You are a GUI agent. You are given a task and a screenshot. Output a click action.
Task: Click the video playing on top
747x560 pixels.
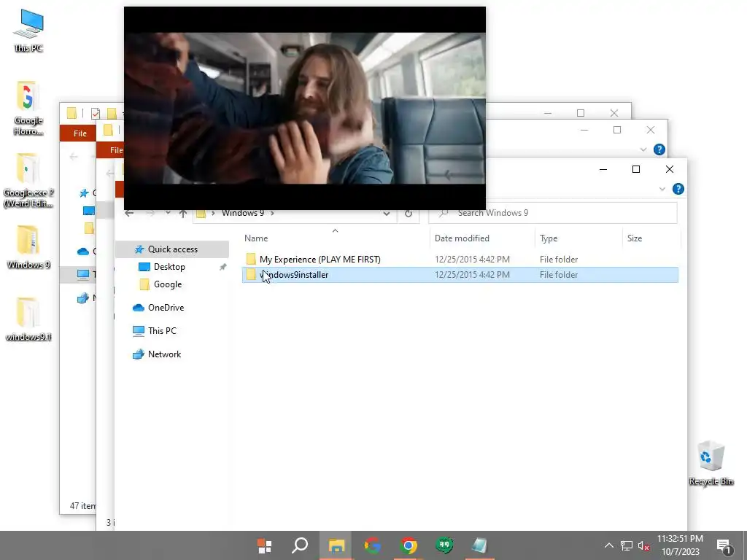click(305, 108)
